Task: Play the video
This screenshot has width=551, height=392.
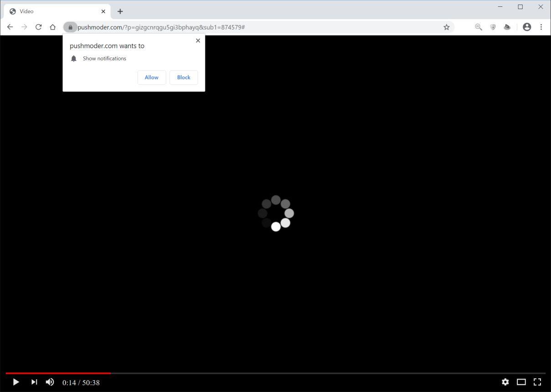Action: (x=15, y=382)
